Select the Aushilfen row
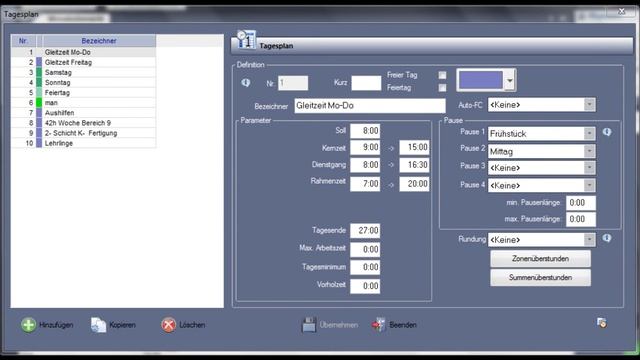 point(83,113)
